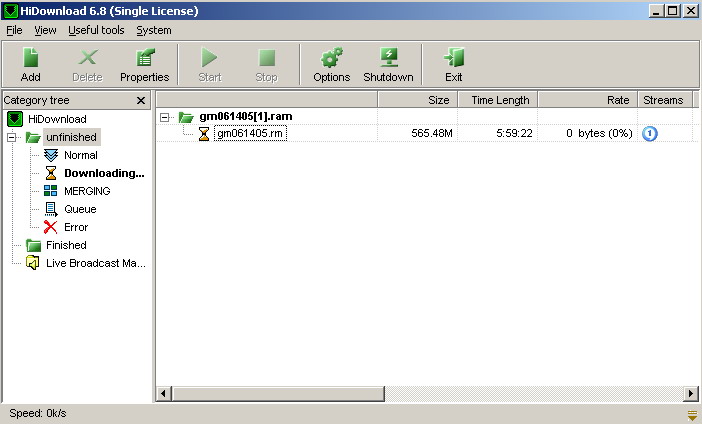The width and height of the screenshot is (702, 424).
Task: Click the Speed: 0k/s status text
Action: pyautogui.click(x=38, y=413)
